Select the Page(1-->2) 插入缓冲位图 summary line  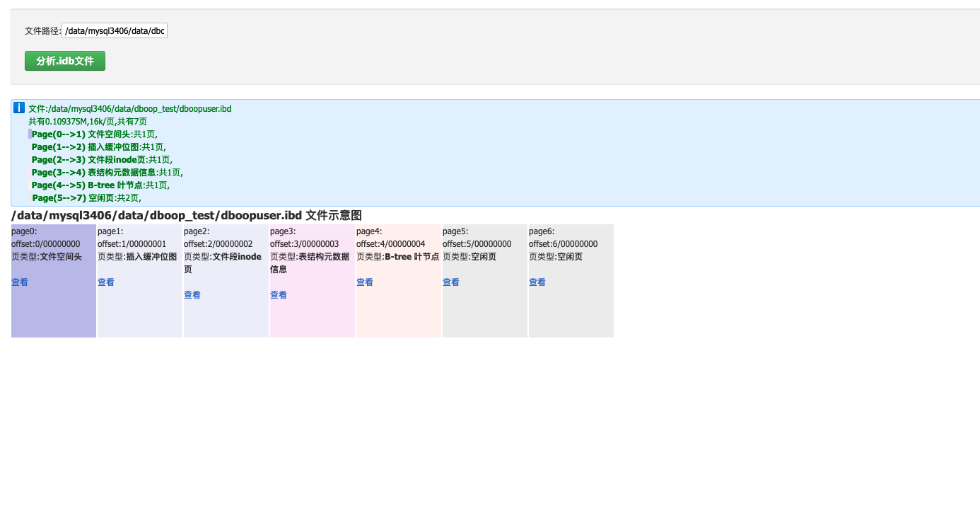point(98,147)
